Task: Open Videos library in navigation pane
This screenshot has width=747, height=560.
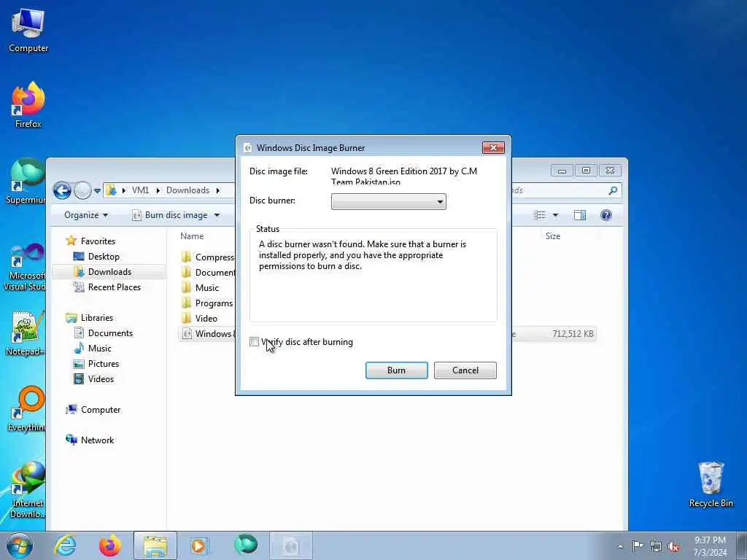Action: point(101,379)
